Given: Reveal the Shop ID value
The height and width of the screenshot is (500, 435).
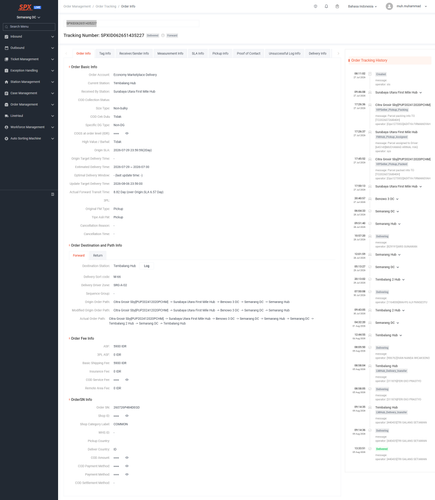Looking at the screenshot, I should click(127, 416).
